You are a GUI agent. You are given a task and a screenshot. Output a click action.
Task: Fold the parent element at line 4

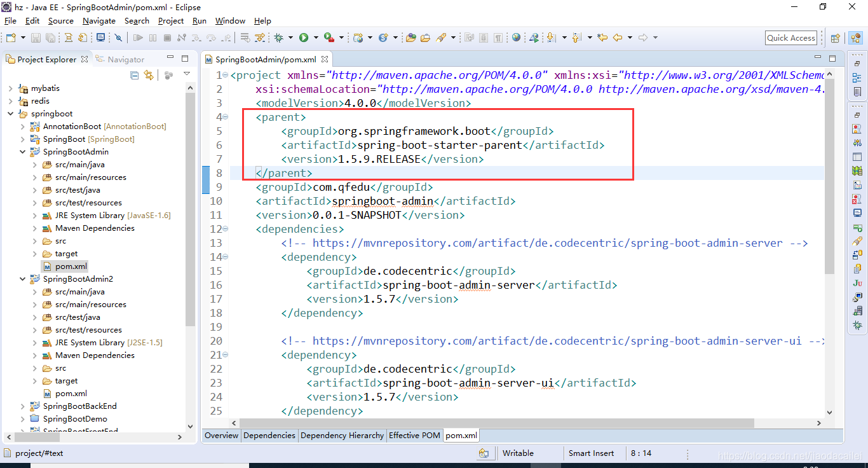[226, 117]
